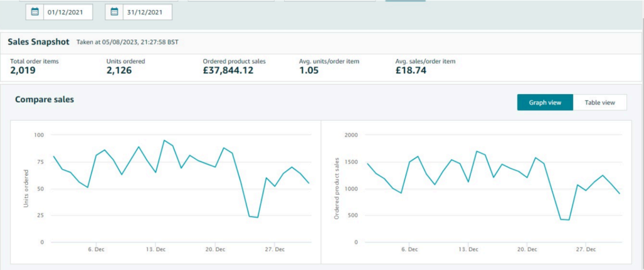Click the end date field showing 31/12/2021
Screen dimensions: 644x270
pos(148,12)
